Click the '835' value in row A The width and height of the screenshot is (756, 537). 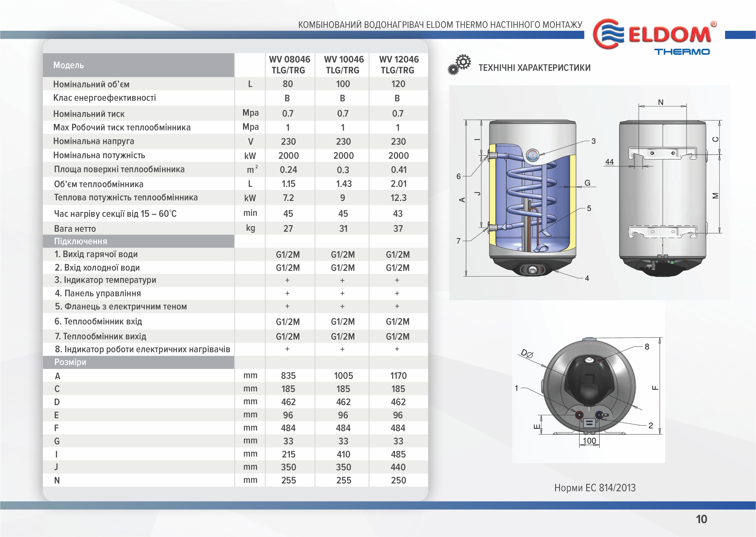coord(288,376)
